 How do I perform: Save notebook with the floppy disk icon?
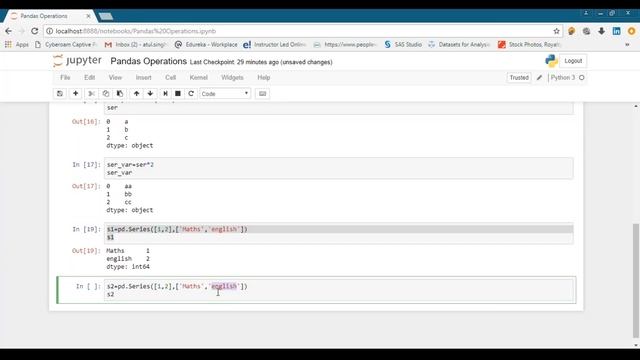point(60,93)
